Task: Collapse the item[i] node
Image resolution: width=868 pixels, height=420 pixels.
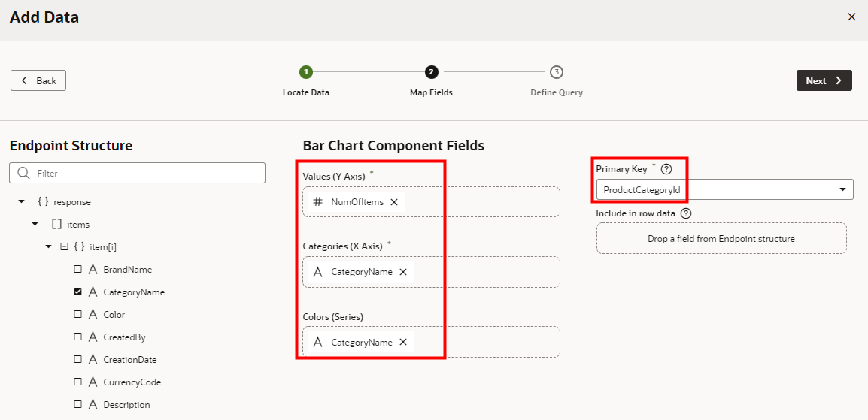Action: 48,247
